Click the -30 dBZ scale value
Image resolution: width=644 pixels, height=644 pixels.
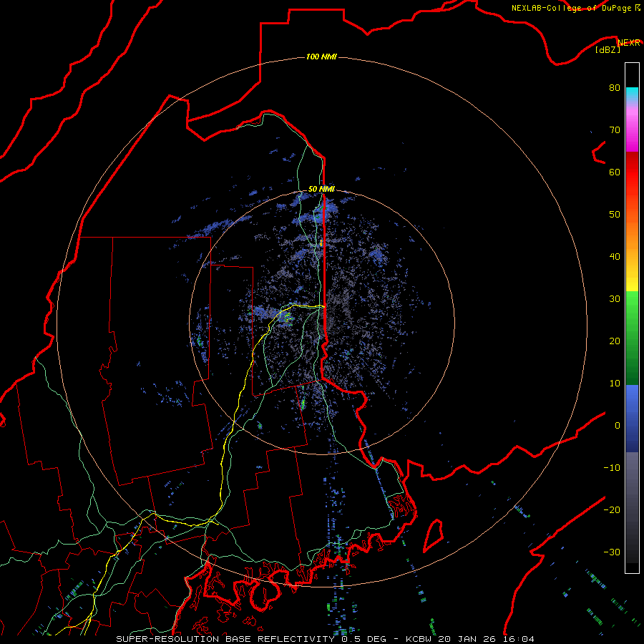[x=612, y=552]
